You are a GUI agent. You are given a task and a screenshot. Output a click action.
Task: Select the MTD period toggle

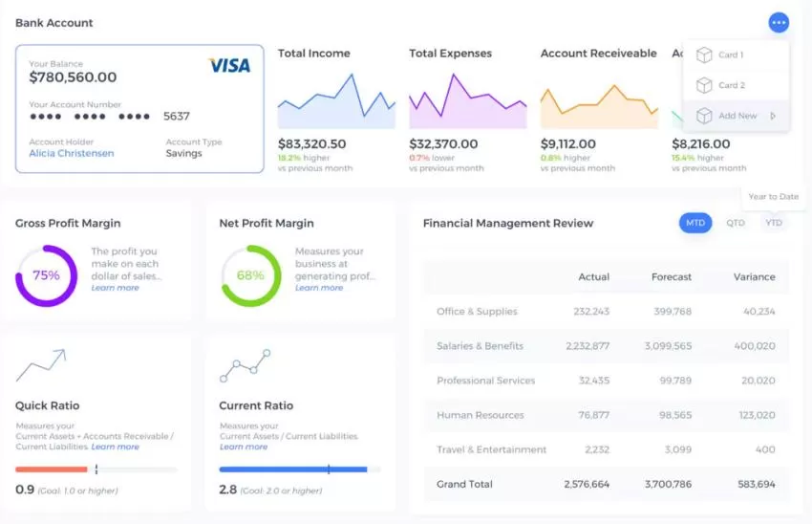[x=695, y=223]
